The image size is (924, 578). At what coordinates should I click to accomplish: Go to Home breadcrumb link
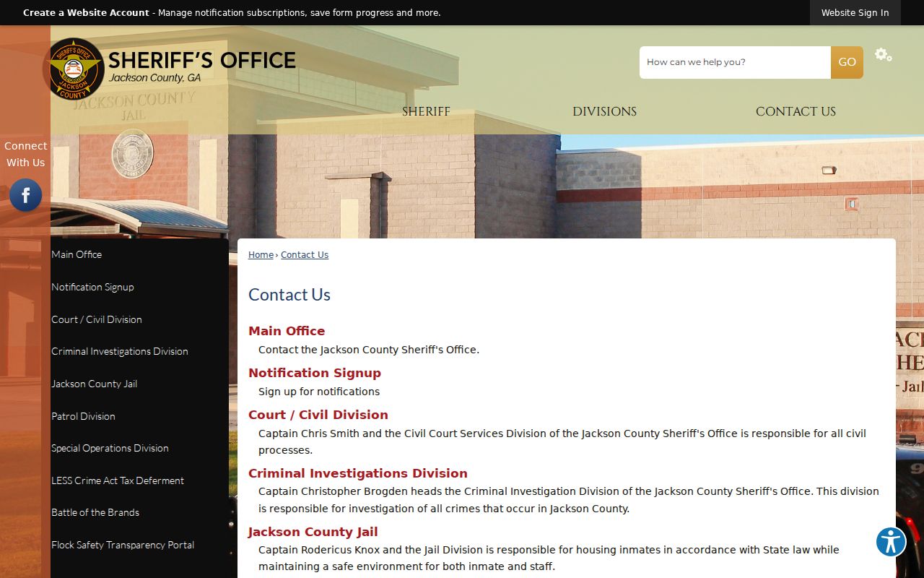coord(261,255)
